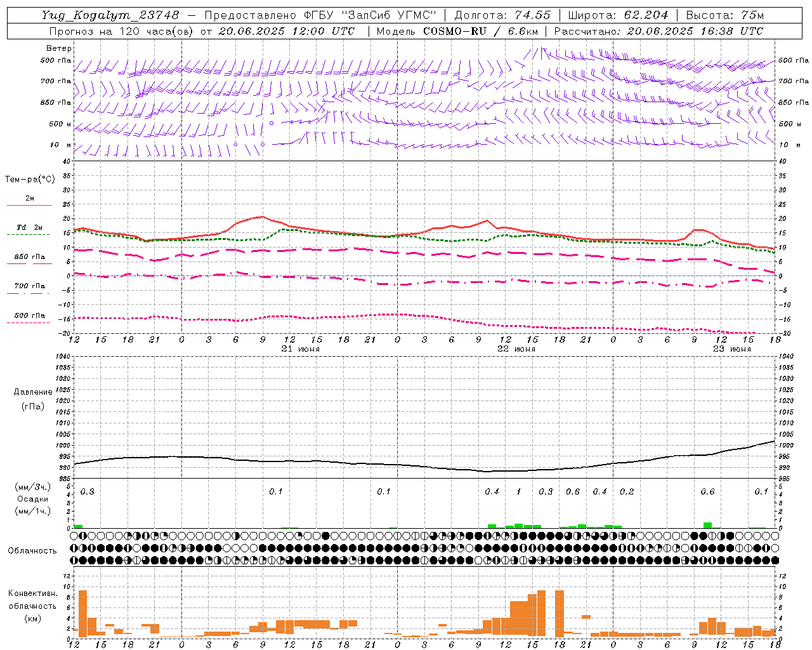Click the red line sample under 2м legend
The height and width of the screenshot is (650, 812).
(x=29, y=205)
